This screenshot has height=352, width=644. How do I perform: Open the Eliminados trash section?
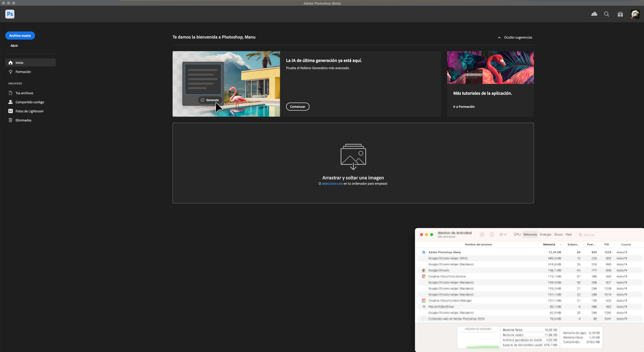click(x=23, y=120)
